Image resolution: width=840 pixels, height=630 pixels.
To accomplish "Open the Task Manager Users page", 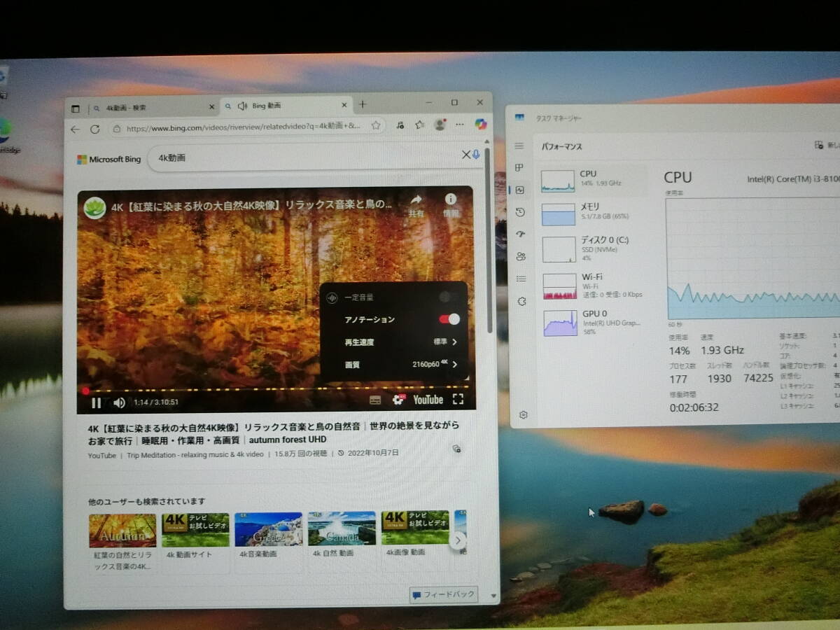I will 520,256.
